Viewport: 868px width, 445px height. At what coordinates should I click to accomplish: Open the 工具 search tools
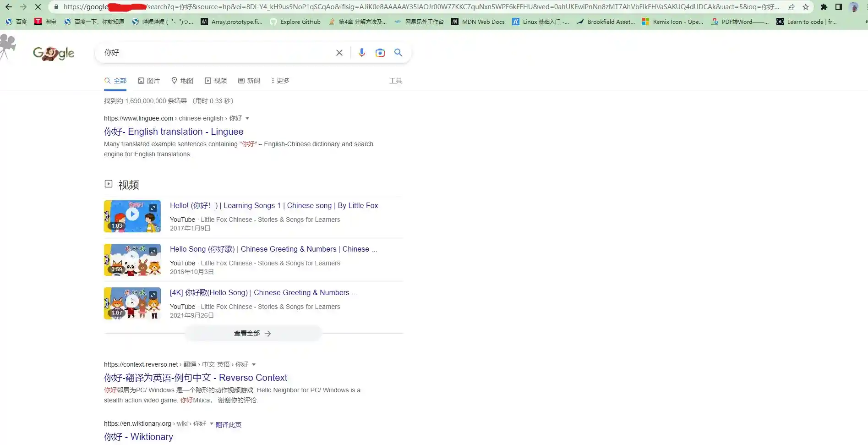coord(396,81)
